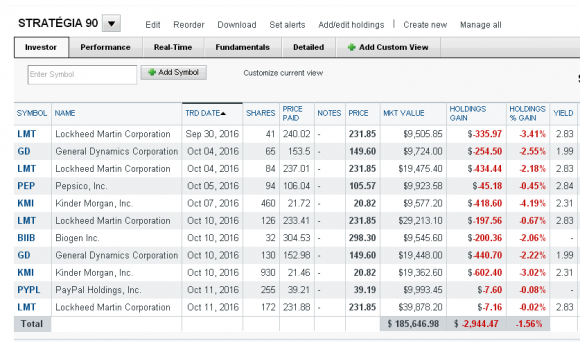Open the PEP symbol link
Viewport: 580px width, 361px height.
pyautogui.click(x=26, y=186)
